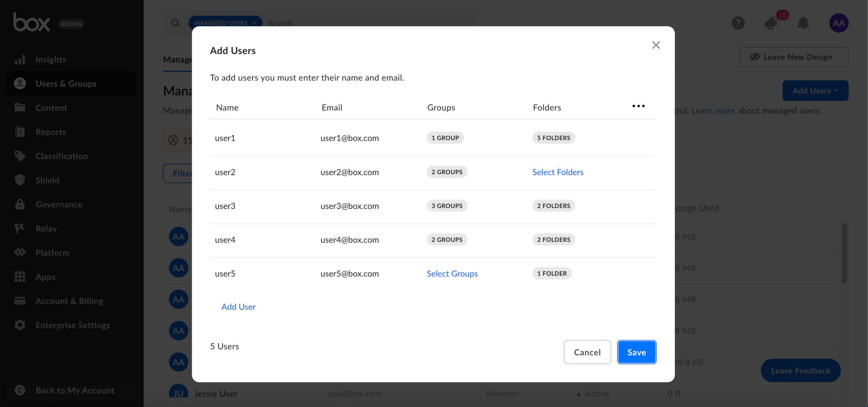Click the Add User link
This screenshot has height=407, width=868.
(x=238, y=307)
